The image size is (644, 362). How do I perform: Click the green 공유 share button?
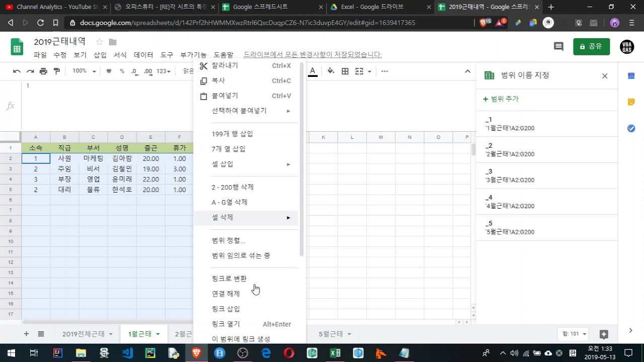[x=591, y=46]
